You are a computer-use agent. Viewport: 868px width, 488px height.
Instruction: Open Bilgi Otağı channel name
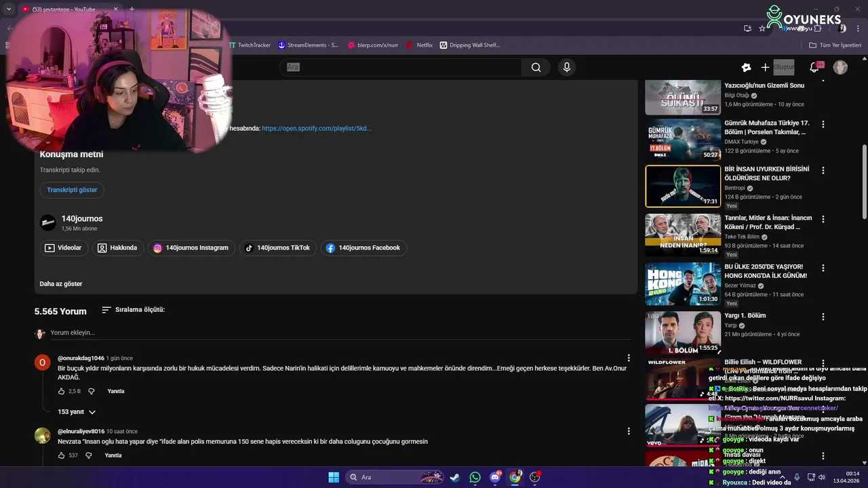(736, 96)
